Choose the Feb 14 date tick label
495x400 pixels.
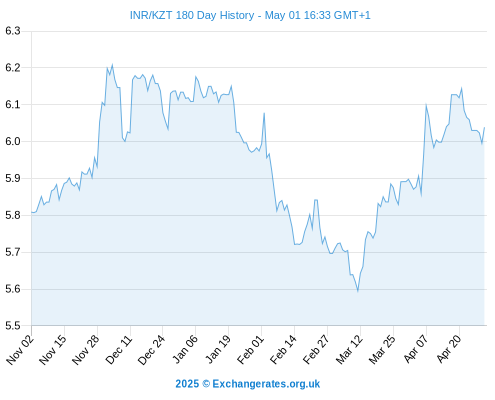[x=283, y=349]
